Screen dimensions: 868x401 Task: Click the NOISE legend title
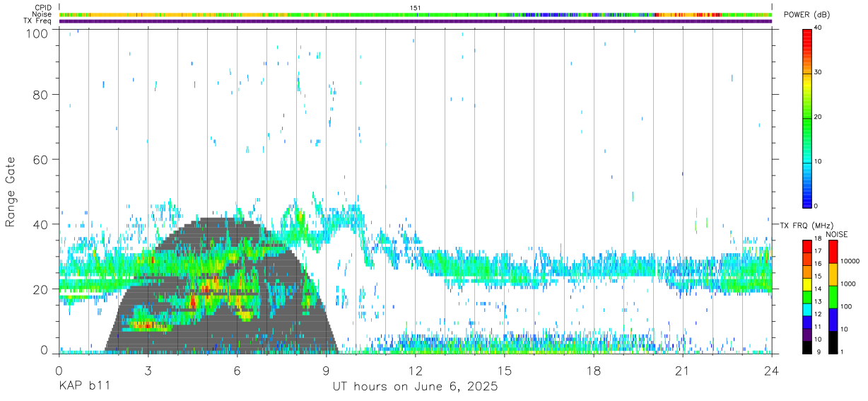tap(837, 234)
